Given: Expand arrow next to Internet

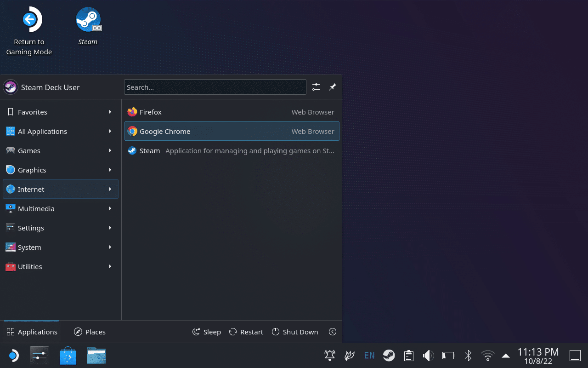Looking at the screenshot, I should pos(110,189).
